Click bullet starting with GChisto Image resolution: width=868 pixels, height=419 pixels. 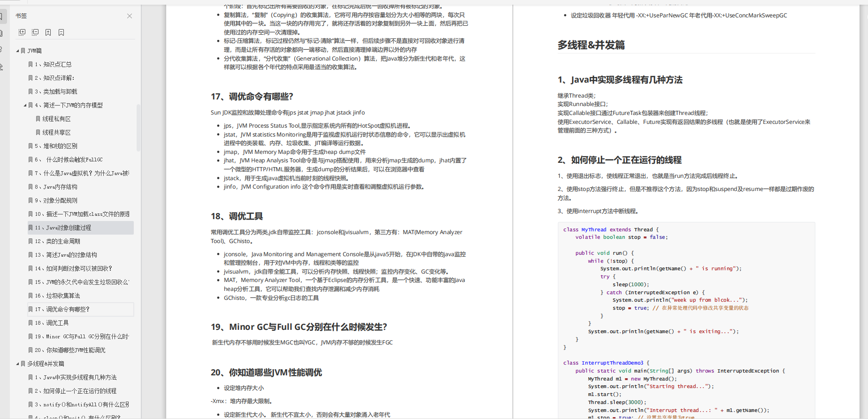click(x=271, y=298)
